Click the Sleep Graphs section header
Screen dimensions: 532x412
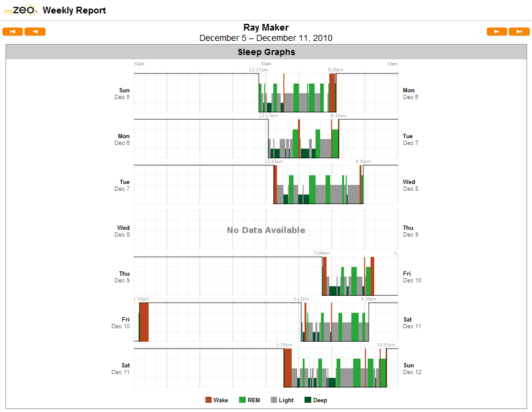pyautogui.click(x=266, y=52)
